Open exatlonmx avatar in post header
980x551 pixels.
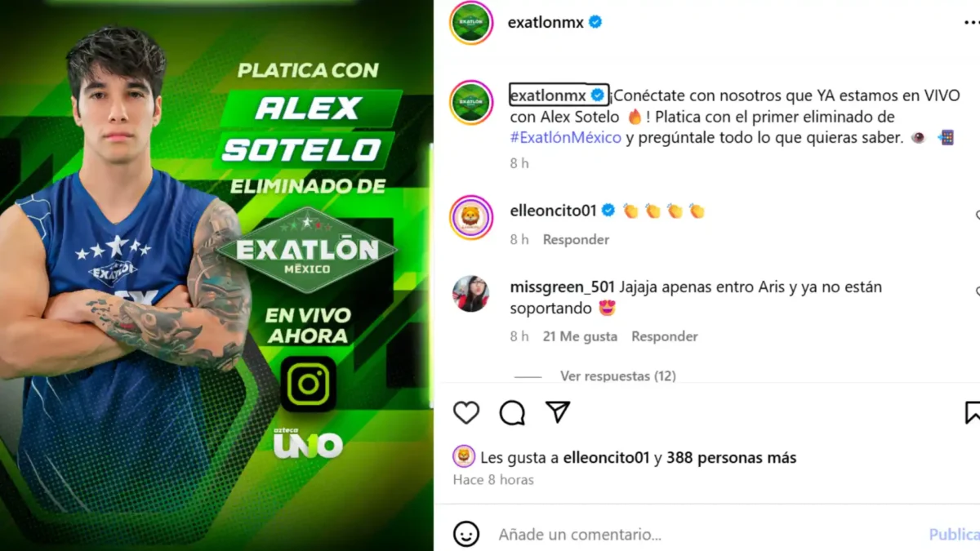coord(471,23)
